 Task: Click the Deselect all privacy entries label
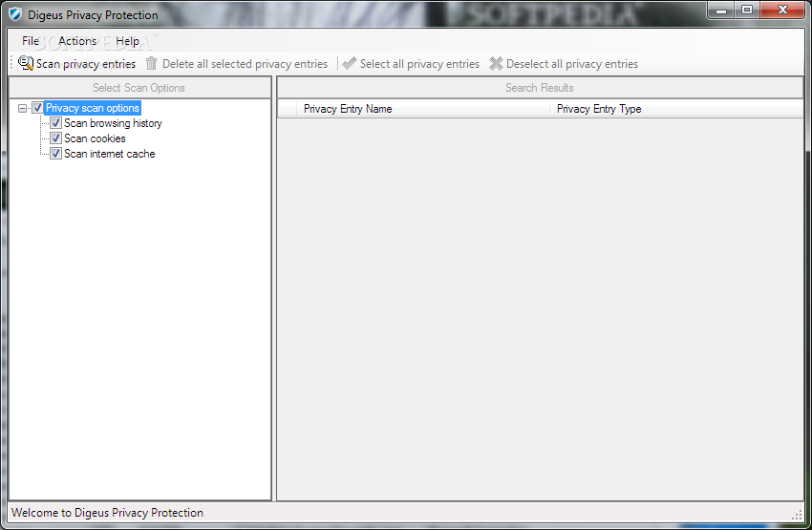tap(572, 64)
